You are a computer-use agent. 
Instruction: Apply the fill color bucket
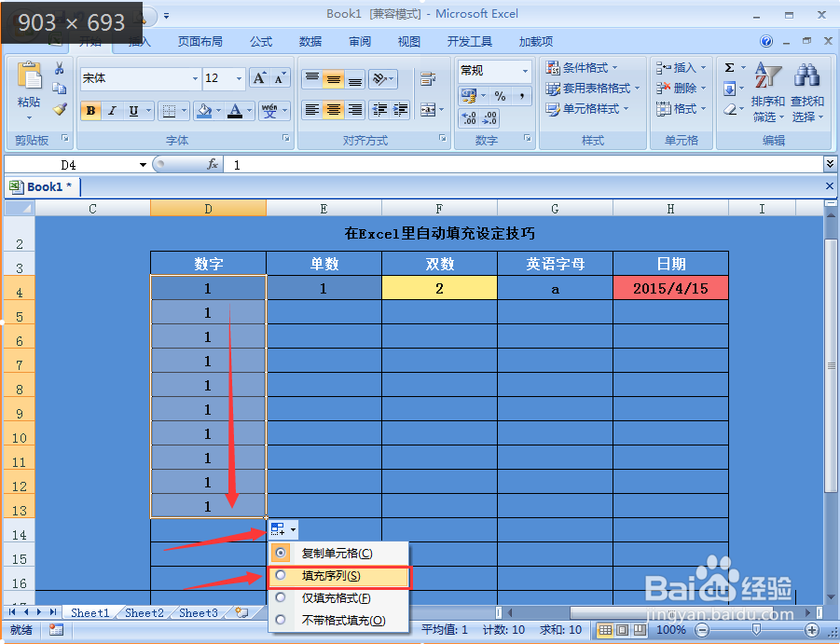[x=204, y=110]
